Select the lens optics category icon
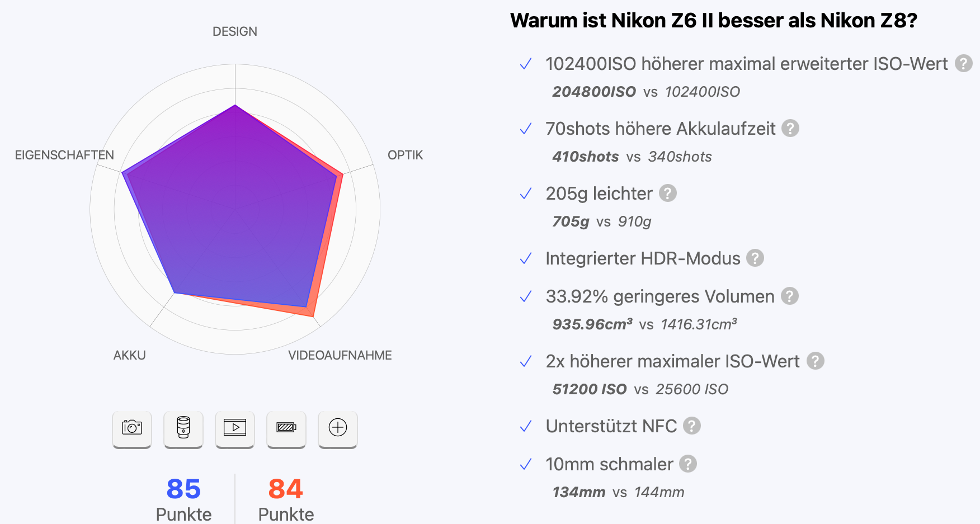The height and width of the screenshot is (524, 980). [183, 428]
